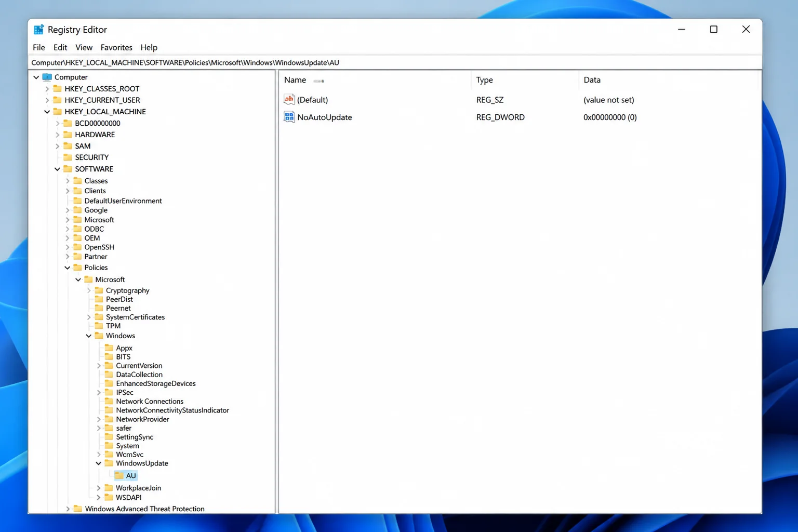The height and width of the screenshot is (532, 798).
Task: Select the Clients key
Action: (x=95, y=191)
